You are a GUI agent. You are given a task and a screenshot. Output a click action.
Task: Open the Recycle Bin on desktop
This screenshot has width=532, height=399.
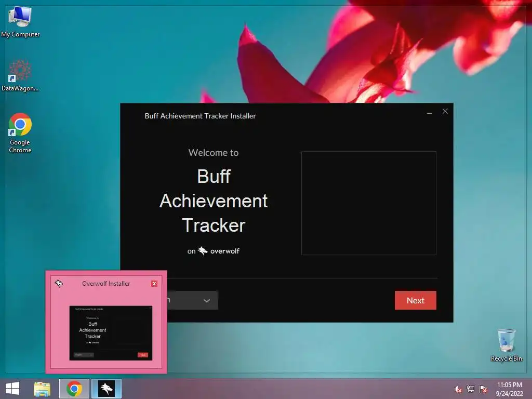pyautogui.click(x=506, y=345)
